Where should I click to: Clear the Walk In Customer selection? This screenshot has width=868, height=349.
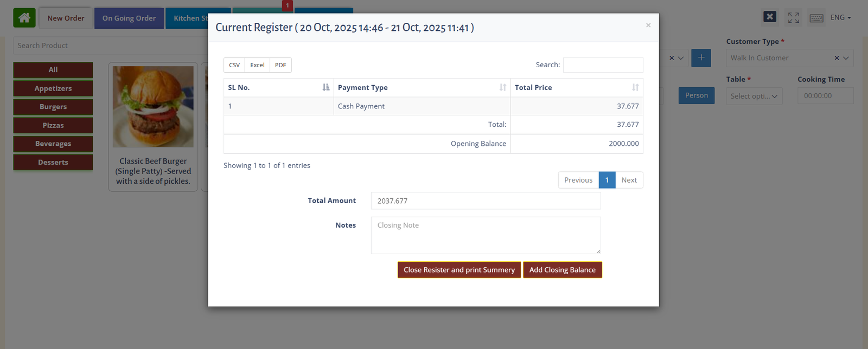point(836,58)
